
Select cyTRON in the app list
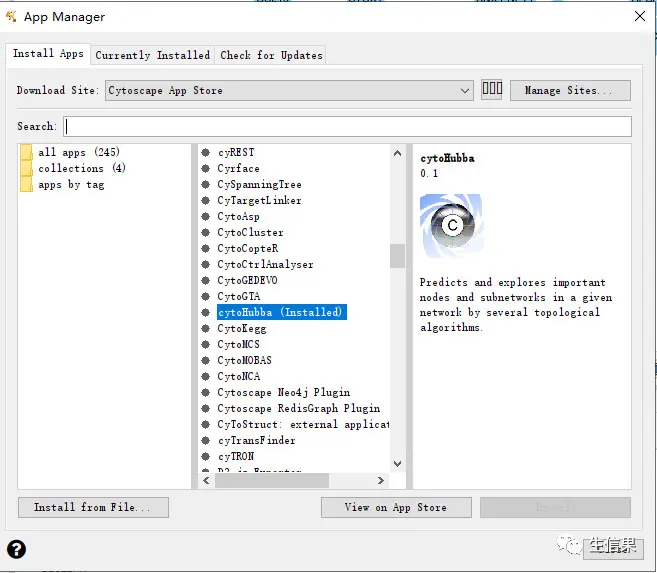point(236,457)
